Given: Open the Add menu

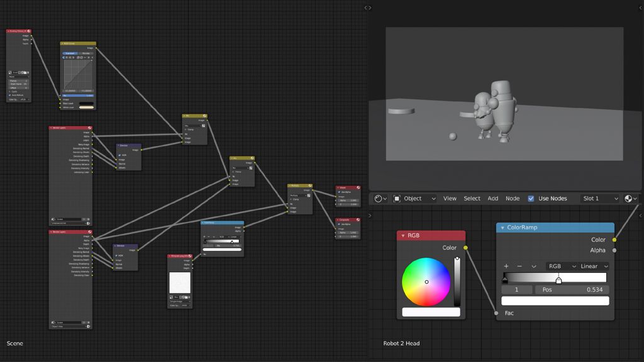Looking at the screenshot, I should [x=492, y=199].
